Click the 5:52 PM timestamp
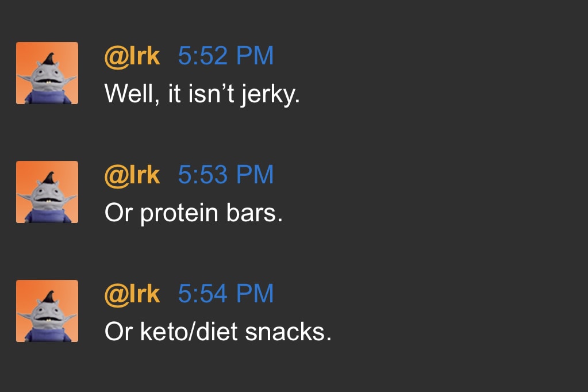588x392 pixels. 226,56
